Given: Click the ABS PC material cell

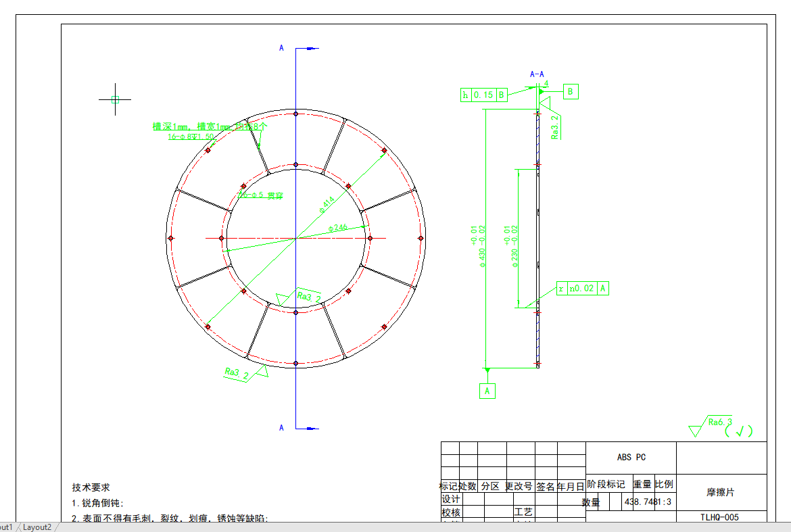Looking at the screenshot, I should (631, 458).
